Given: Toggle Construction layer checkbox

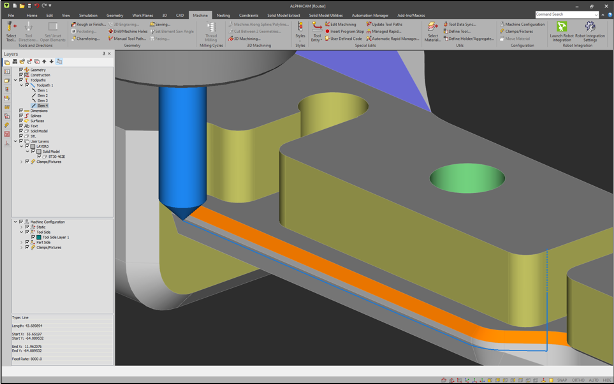Looking at the screenshot, I should (x=21, y=75).
